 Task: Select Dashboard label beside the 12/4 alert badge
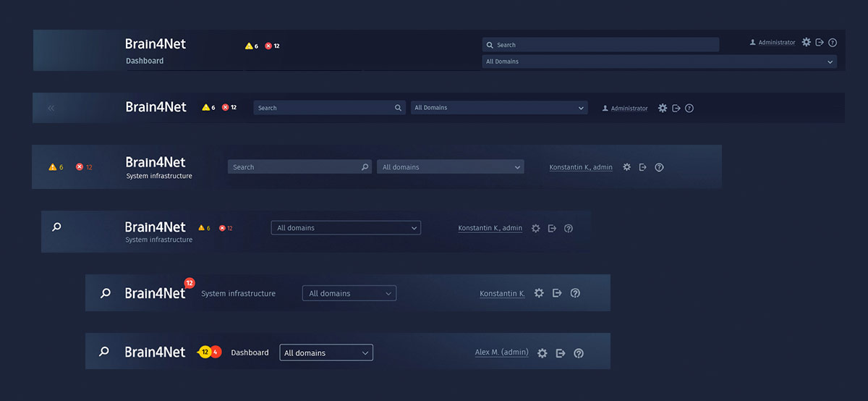click(x=250, y=353)
